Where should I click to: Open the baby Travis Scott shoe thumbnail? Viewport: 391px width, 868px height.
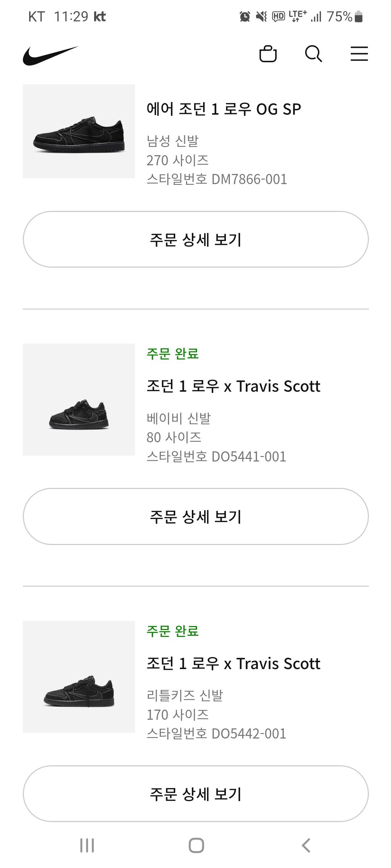point(79,400)
